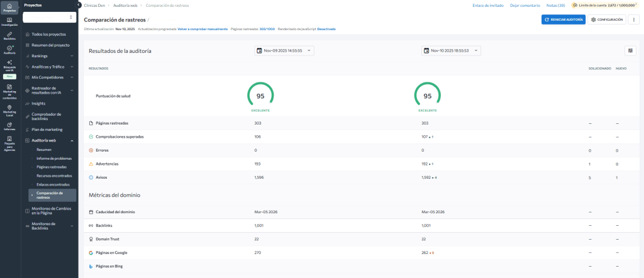The width and height of the screenshot is (644, 278).
Task: Click the Investigación icon in left rail
Action: click(9, 21)
